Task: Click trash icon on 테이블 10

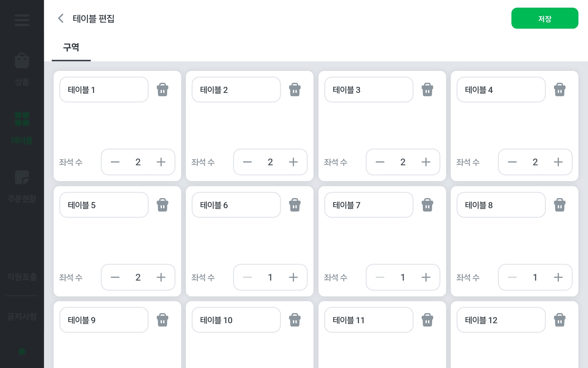Action: click(x=295, y=320)
